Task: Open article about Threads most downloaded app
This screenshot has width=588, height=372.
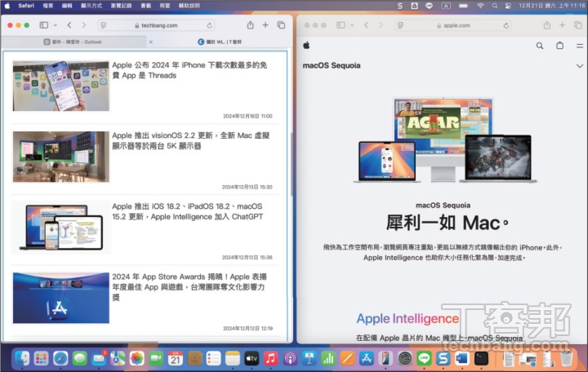Action: pyautogui.click(x=189, y=70)
